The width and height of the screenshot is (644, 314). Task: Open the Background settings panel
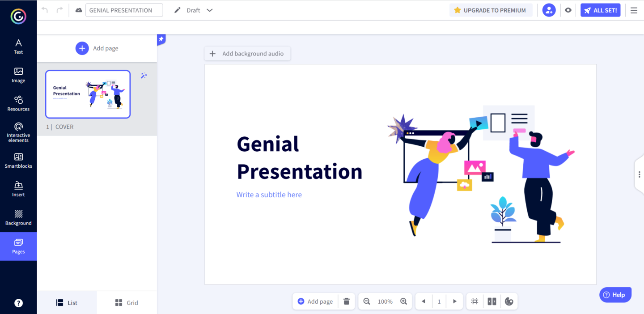tap(18, 217)
